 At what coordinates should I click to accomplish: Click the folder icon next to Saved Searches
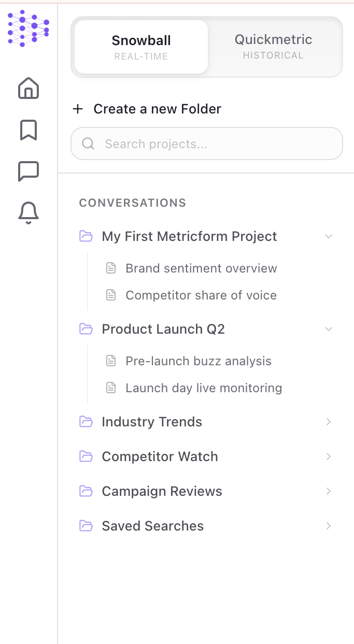(86, 526)
